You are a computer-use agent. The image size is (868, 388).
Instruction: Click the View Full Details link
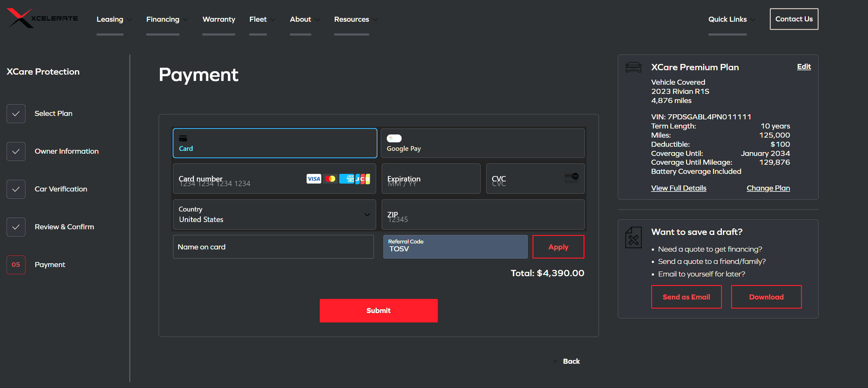click(678, 188)
